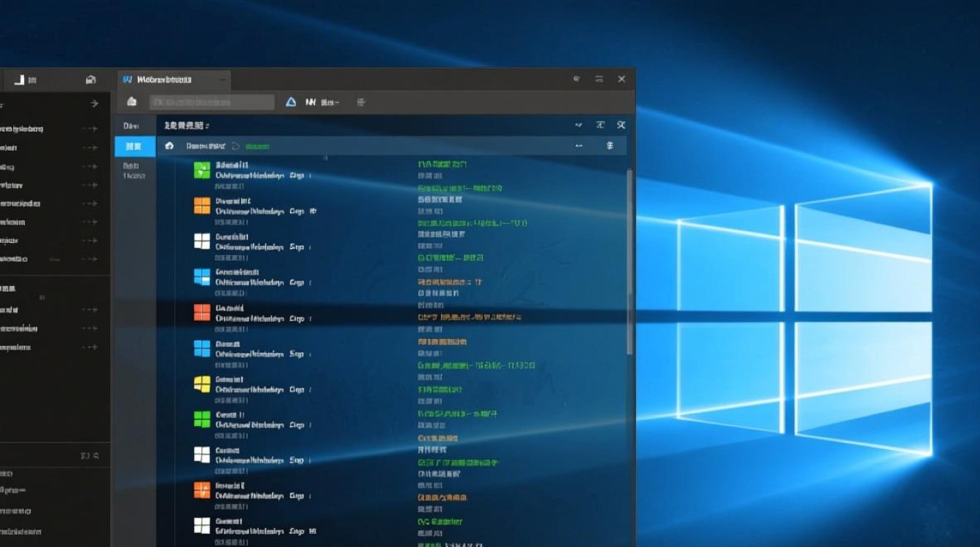Viewport: 980px width, 547px height.
Task: Expand the first sidebar item's chevron
Action: click(x=91, y=128)
